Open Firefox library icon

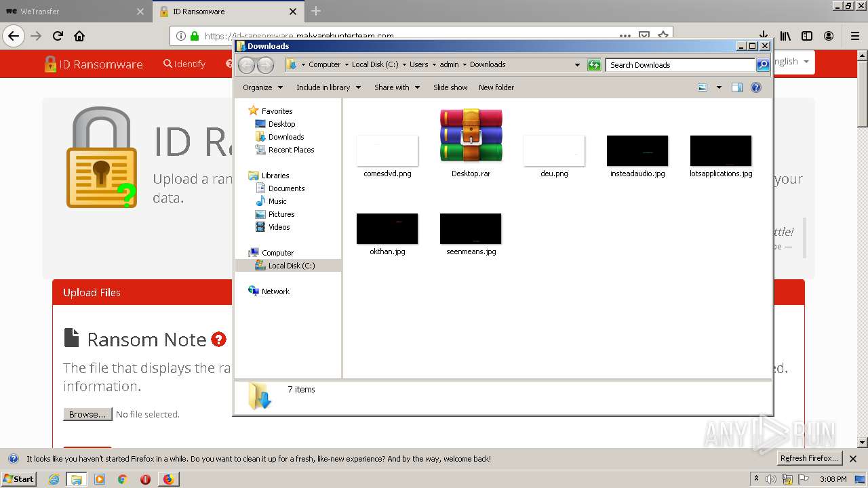785,36
